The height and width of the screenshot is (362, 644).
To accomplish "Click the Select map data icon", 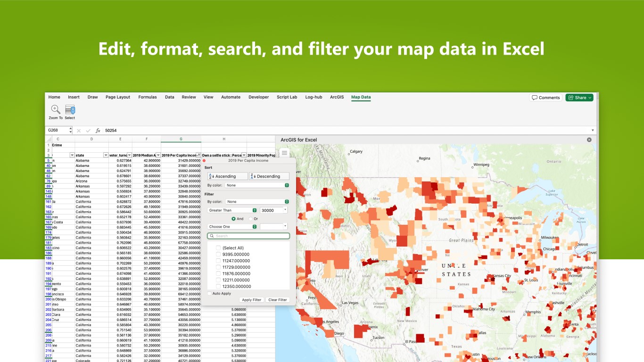I will pyautogui.click(x=70, y=110).
